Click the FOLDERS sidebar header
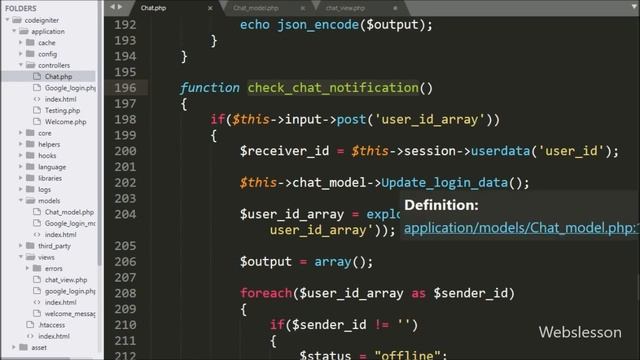Image resolution: width=640 pixels, height=360 pixels. point(20,8)
